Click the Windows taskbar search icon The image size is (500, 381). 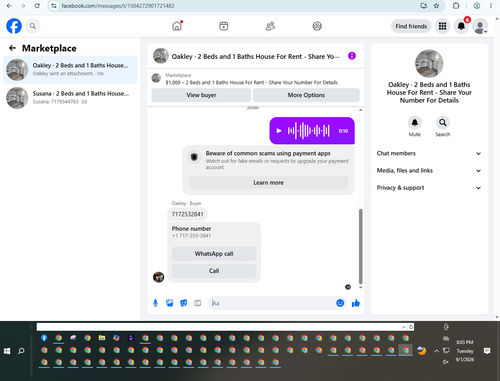(21, 351)
